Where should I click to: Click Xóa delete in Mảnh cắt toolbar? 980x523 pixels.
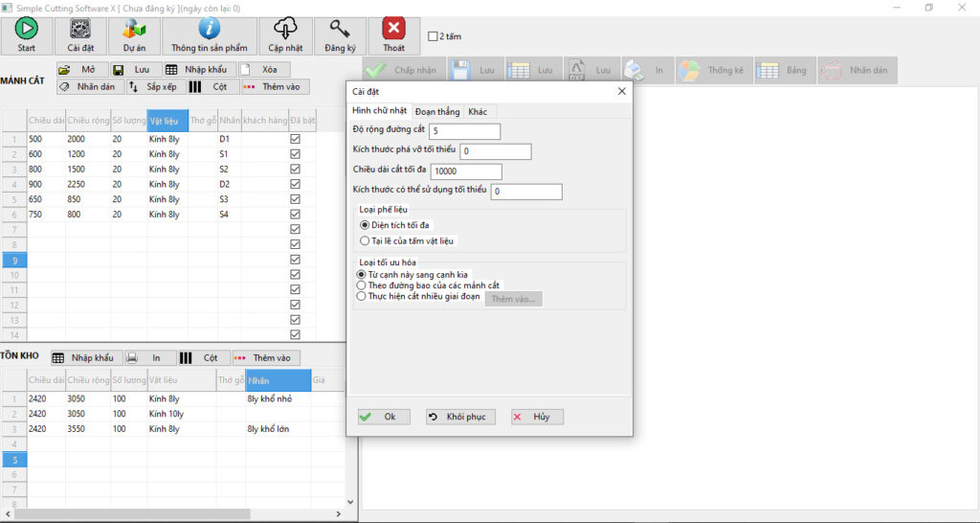point(264,69)
